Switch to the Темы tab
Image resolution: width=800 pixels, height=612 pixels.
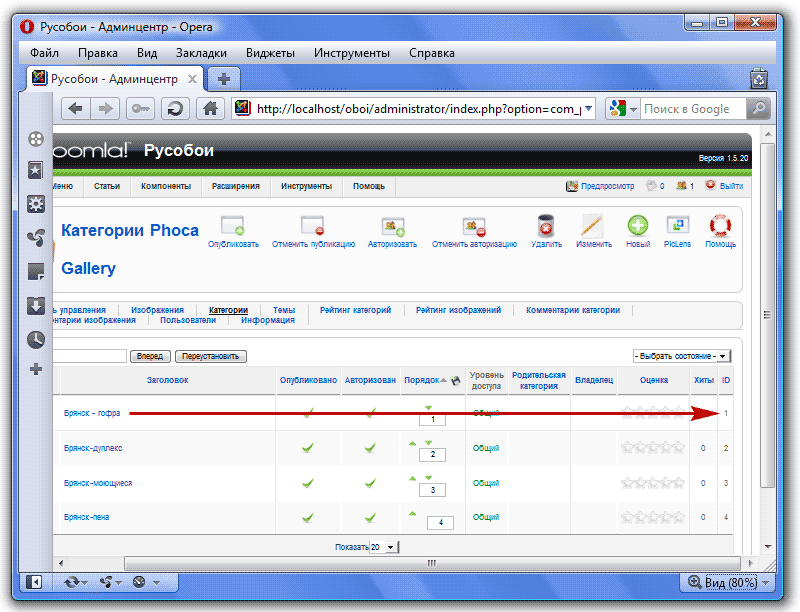(283, 310)
